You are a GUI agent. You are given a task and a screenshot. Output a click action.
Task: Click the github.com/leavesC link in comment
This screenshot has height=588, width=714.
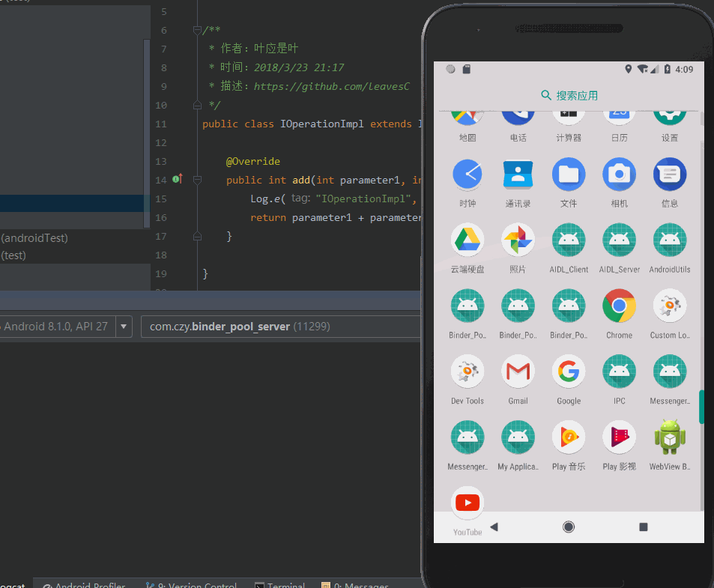click(x=331, y=86)
